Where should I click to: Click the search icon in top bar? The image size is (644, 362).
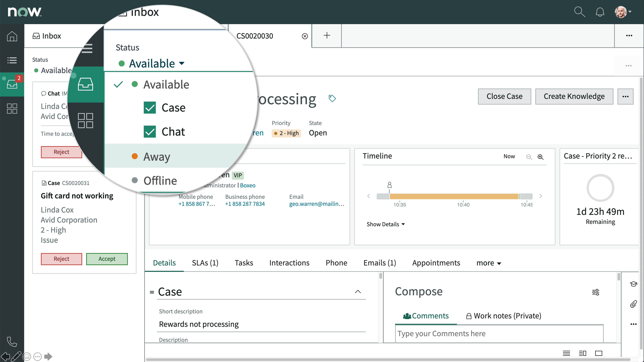(x=580, y=12)
